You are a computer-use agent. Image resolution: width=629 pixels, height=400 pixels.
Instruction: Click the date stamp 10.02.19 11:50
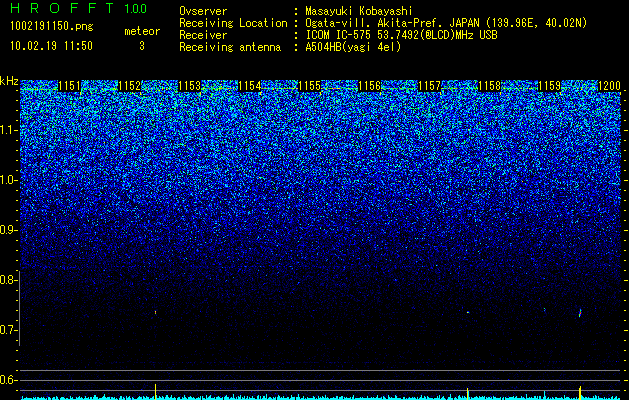(51, 46)
